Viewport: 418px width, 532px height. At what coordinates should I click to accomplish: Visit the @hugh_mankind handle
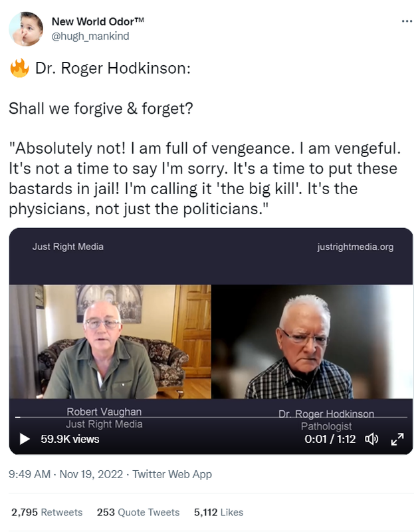pyautogui.click(x=90, y=36)
